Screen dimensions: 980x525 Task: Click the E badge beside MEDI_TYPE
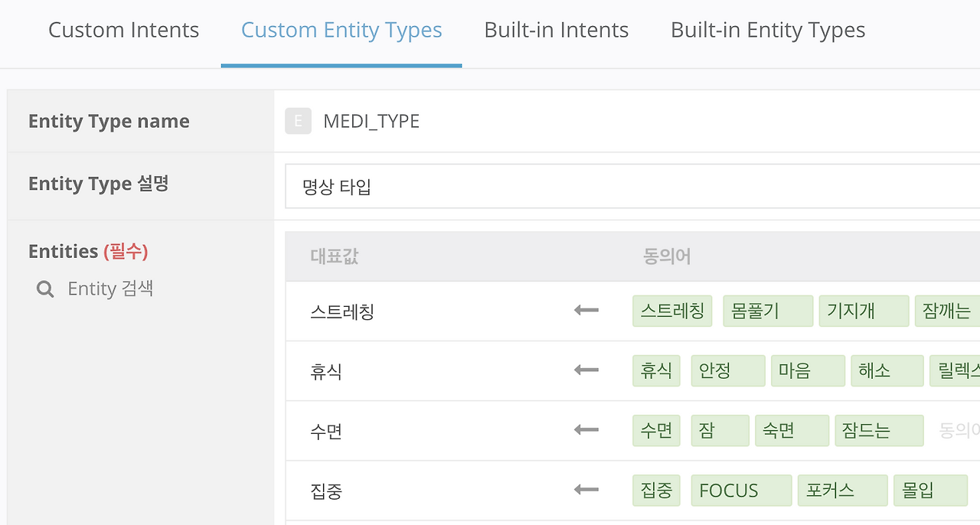[298, 121]
